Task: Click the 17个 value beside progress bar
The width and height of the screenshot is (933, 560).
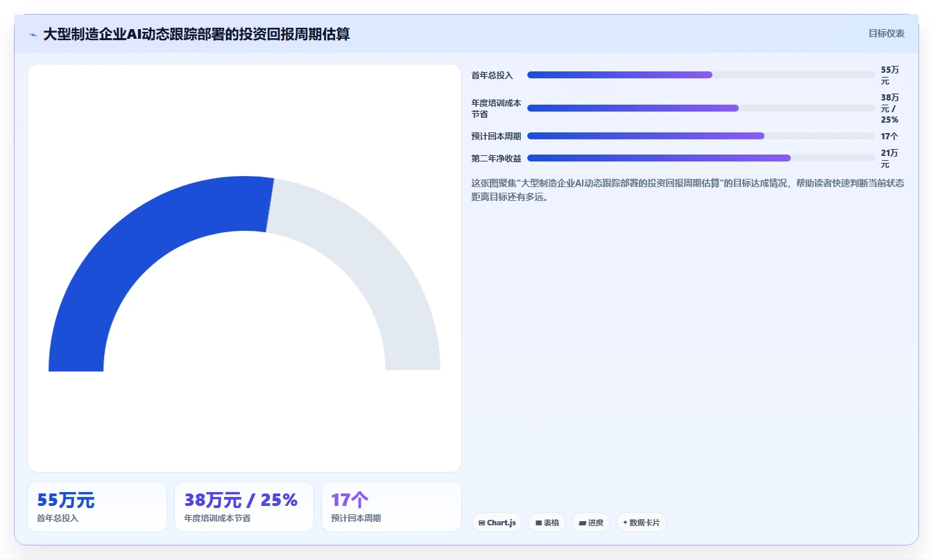Action: click(890, 136)
